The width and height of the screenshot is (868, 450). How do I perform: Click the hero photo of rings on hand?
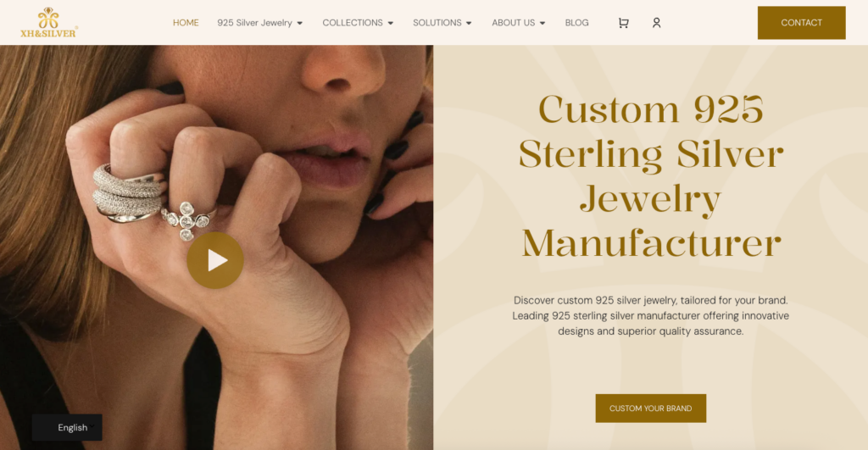click(x=216, y=247)
